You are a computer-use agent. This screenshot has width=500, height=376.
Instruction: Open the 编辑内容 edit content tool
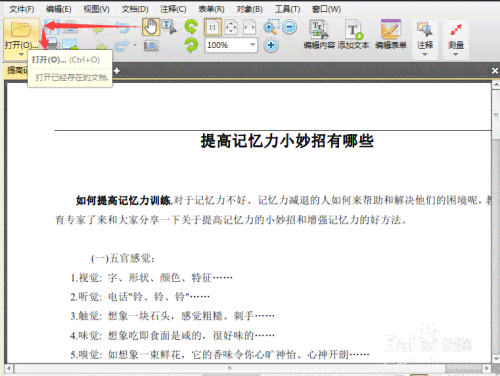(x=319, y=34)
